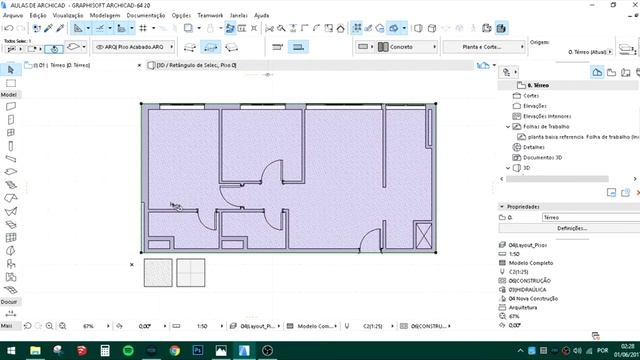Click the Modelo Com... bottom bar option
The height and width of the screenshot is (360, 640).
click(312, 326)
